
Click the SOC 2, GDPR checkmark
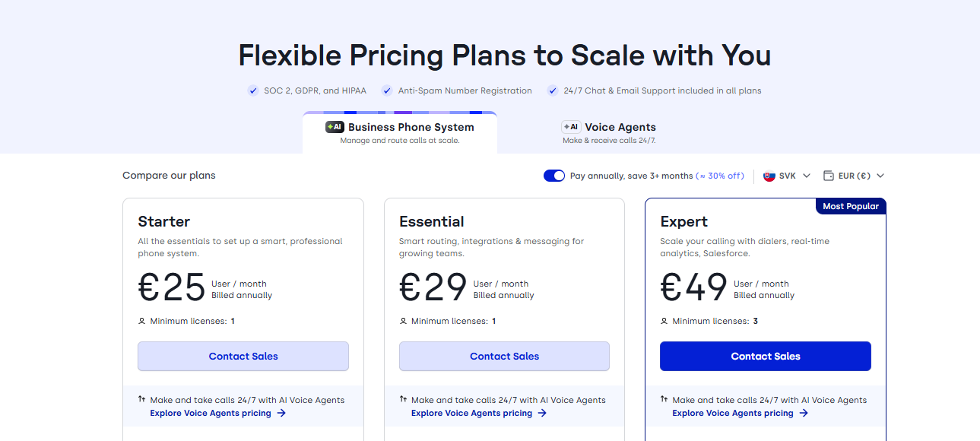click(252, 90)
